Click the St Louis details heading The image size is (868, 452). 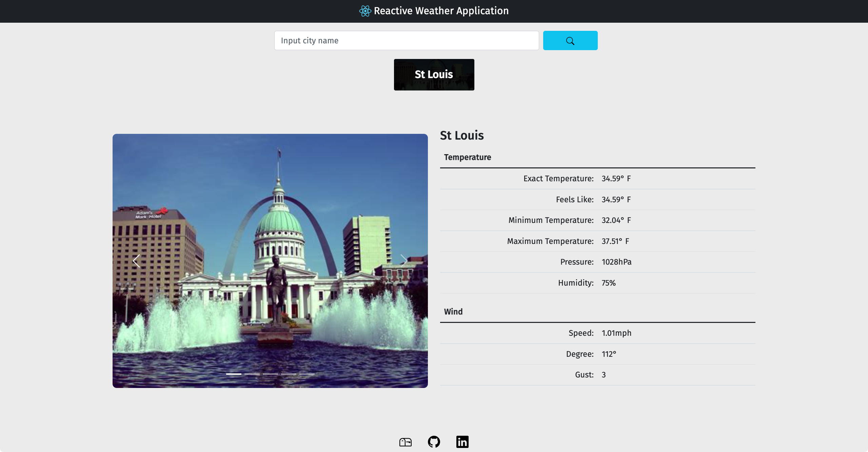pyautogui.click(x=461, y=136)
